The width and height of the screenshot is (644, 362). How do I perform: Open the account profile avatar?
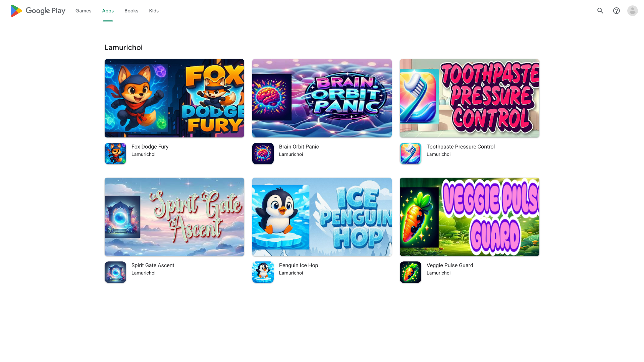tap(633, 11)
